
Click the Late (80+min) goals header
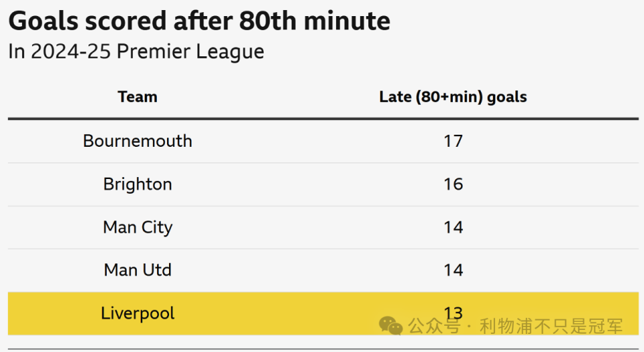(x=453, y=97)
